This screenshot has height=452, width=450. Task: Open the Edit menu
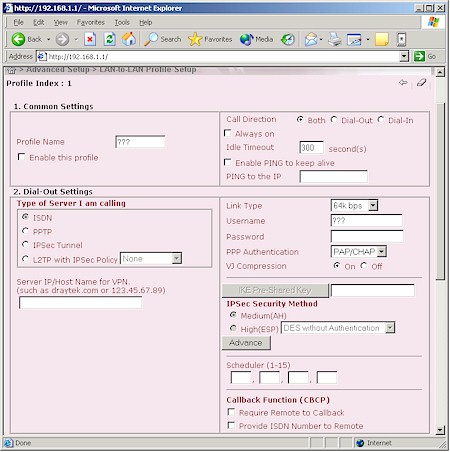(x=38, y=22)
